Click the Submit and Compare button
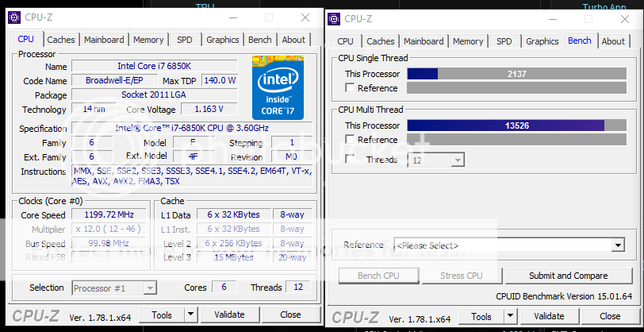Screen dimensions: 644x332 569,276
